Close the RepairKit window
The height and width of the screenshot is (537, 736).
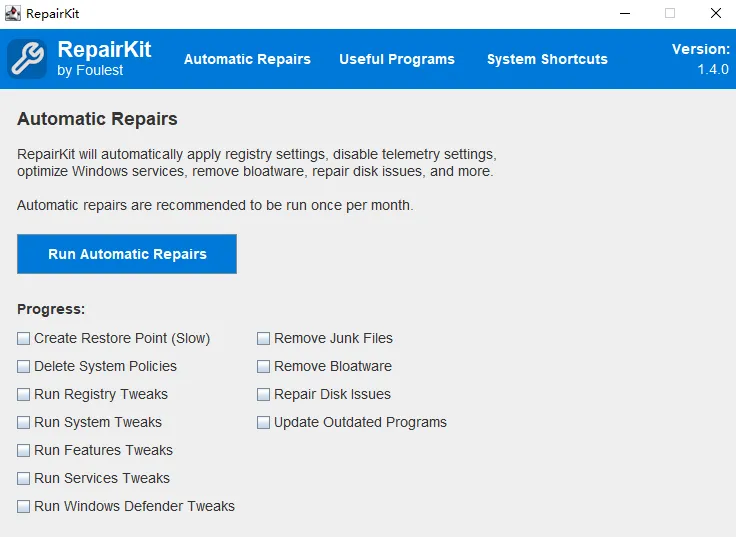pos(716,14)
